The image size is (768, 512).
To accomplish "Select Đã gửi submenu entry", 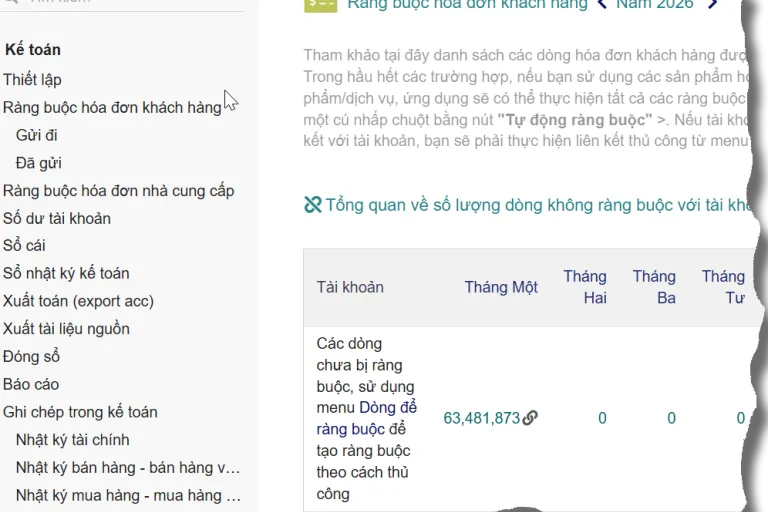I will point(39,163).
